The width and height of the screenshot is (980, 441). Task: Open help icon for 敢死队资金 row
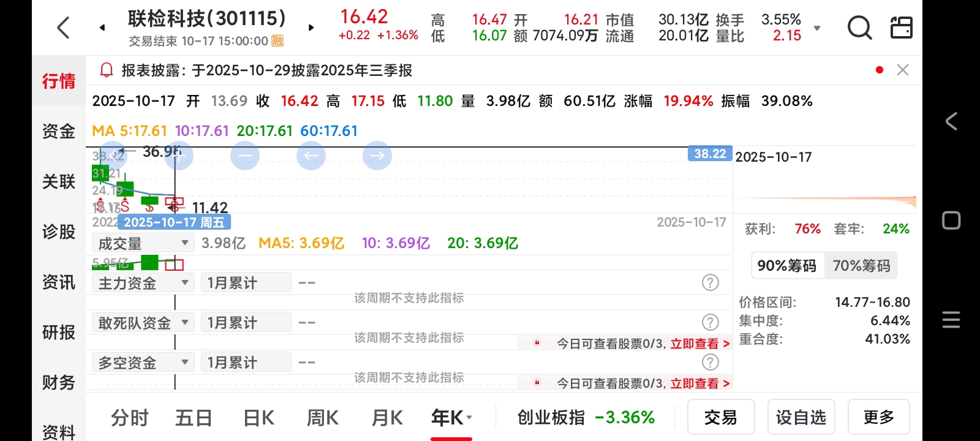pyautogui.click(x=710, y=322)
